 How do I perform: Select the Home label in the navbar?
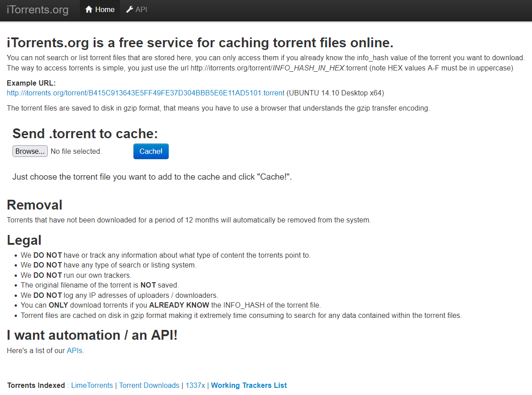[x=105, y=9]
